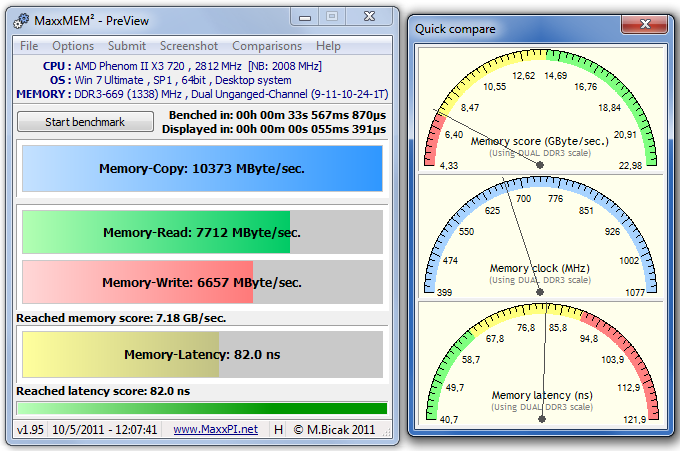Image resolution: width=680 pixels, height=451 pixels.
Task: Close the MaxxMEM PreView window
Action: pyautogui.click(x=369, y=17)
